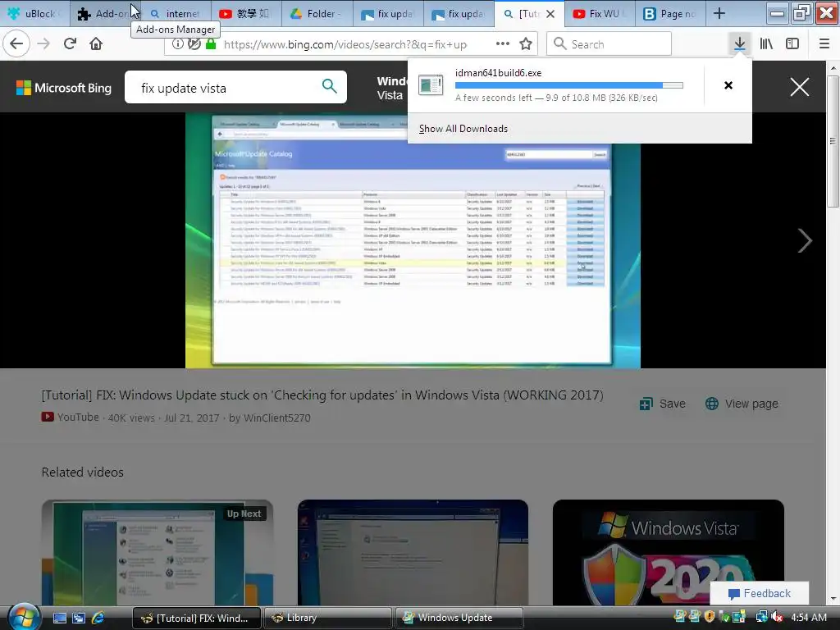The image size is (840, 630).
Task: Go to next video chevron
Action: (805, 240)
